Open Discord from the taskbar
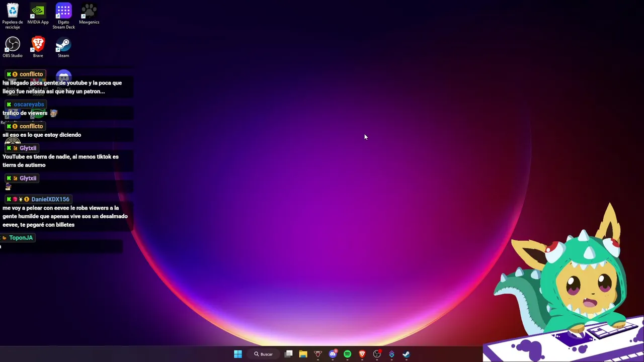 [333, 354]
